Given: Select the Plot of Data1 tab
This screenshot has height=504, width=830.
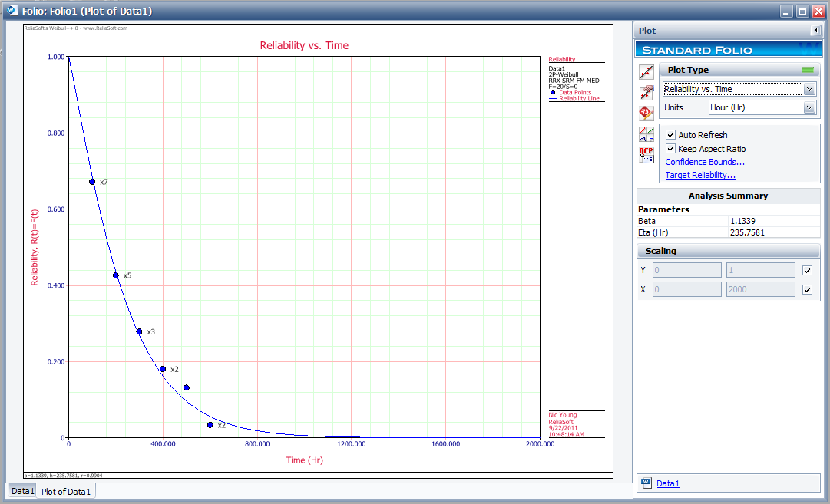Looking at the screenshot, I should (x=66, y=492).
